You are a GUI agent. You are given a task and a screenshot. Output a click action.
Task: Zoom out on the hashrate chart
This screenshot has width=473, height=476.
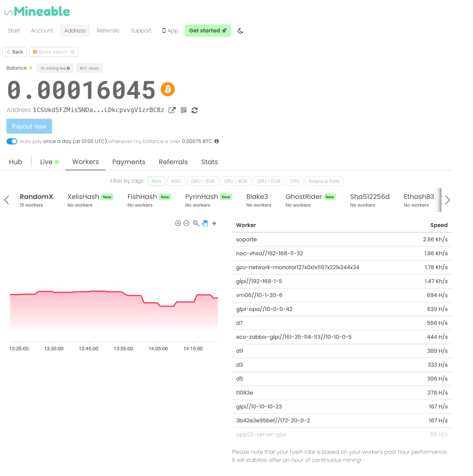pyautogui.click(x=186, y=223)
